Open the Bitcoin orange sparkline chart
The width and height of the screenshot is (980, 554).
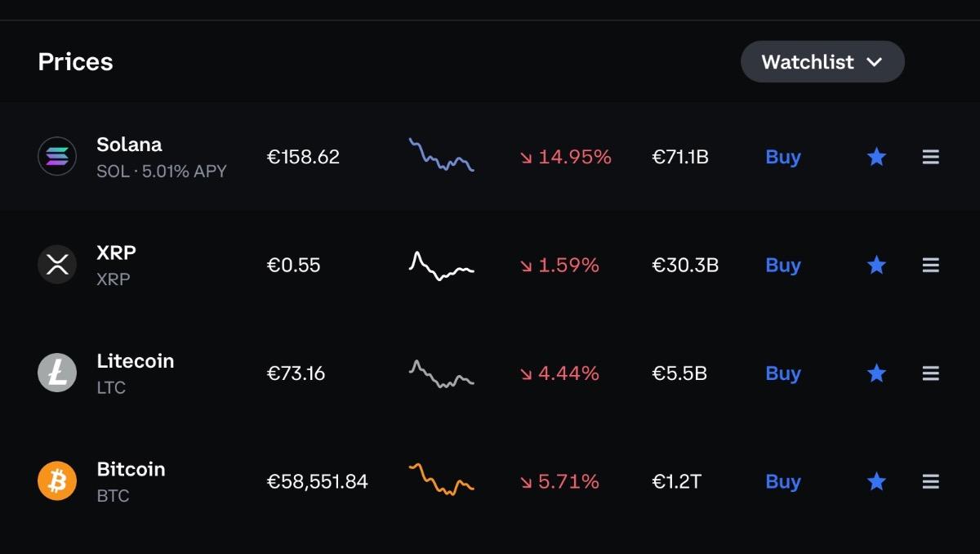(x=441, y=480)
